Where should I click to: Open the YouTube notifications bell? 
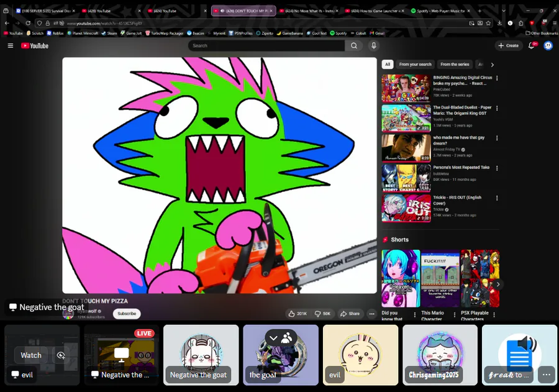pos(531,45)
